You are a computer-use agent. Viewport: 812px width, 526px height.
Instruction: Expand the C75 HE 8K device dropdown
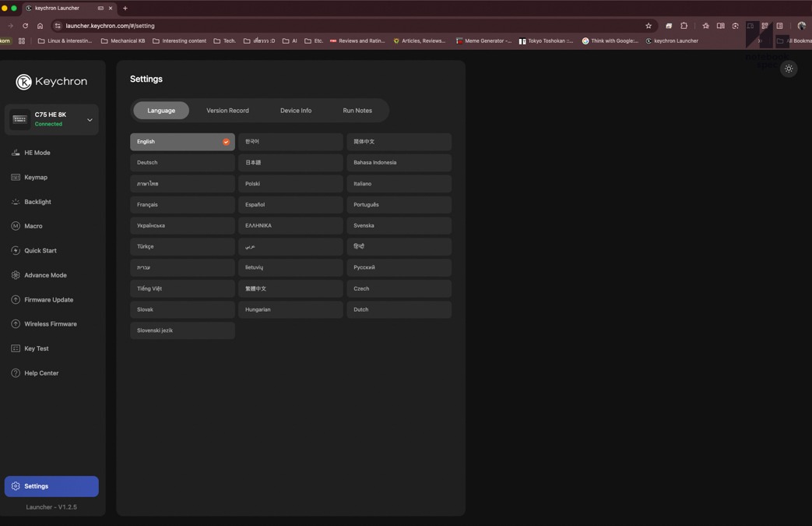point(90,120)
